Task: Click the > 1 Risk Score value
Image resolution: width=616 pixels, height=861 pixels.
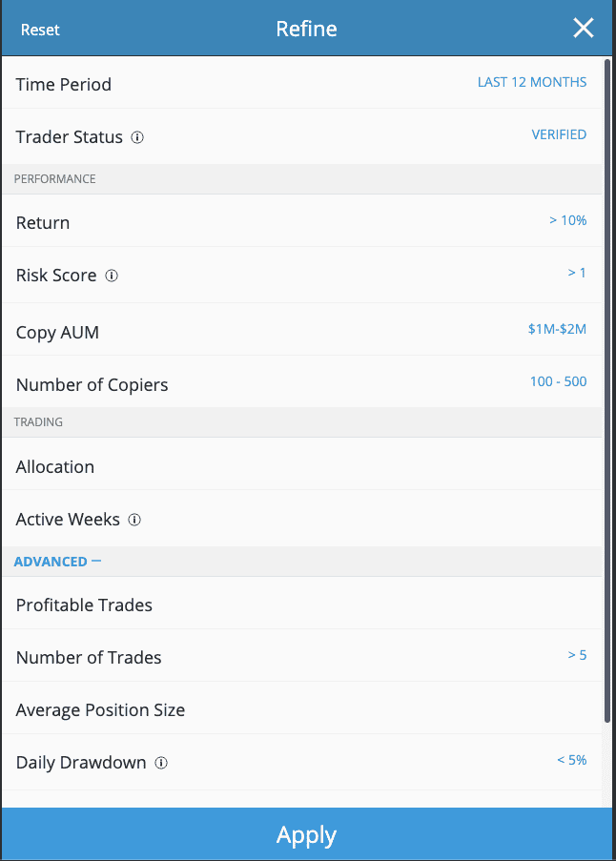Action: 577,273
